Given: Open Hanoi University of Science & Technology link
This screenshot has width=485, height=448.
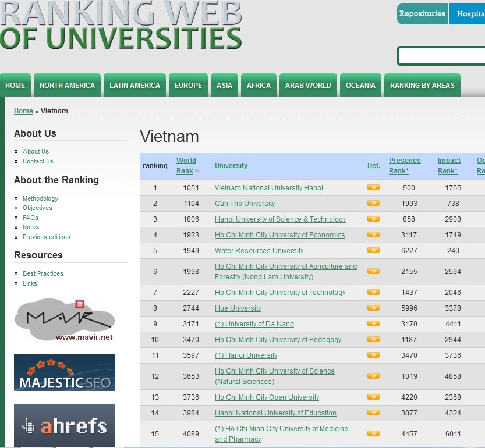Looking at the screenshot, I should 280,219.
